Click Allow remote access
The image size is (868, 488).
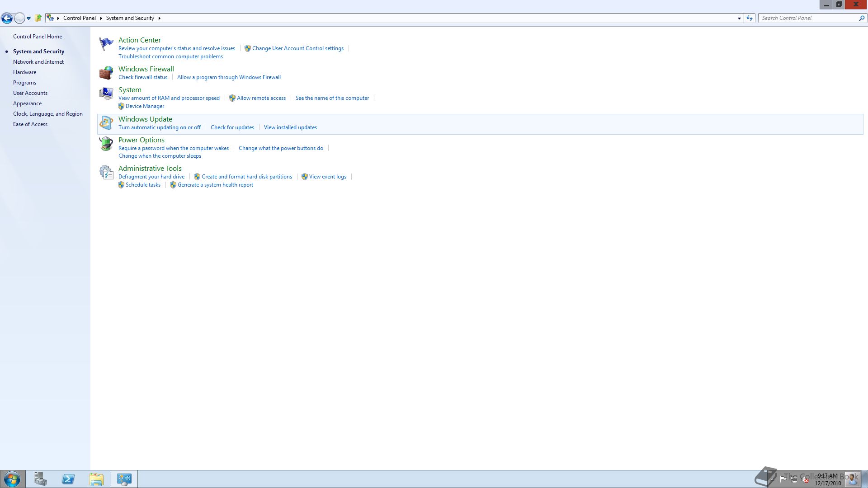coord(261,98)
